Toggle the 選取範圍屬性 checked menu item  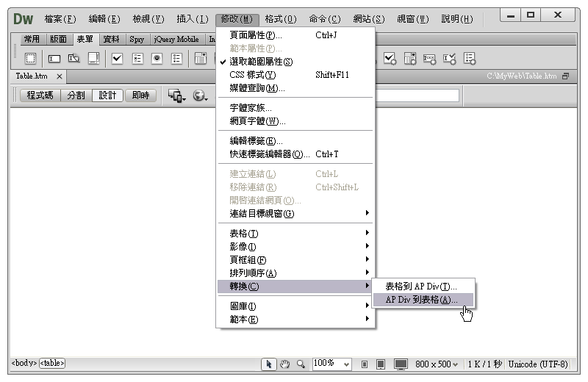(x=261, y=62)
